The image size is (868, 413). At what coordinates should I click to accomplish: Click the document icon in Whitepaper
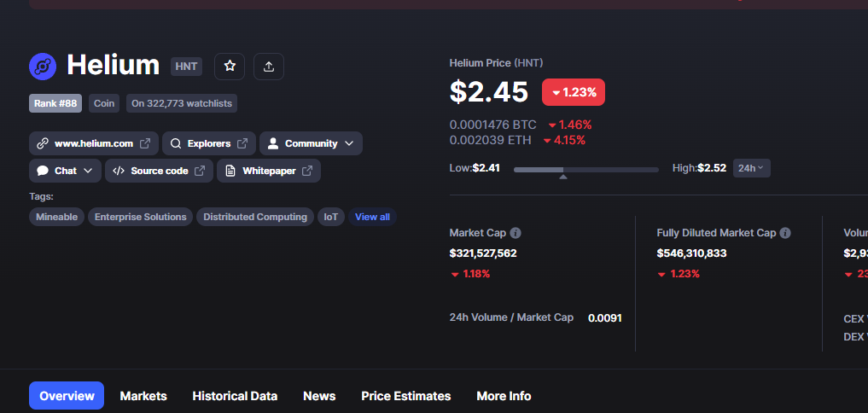coord(230,171)
